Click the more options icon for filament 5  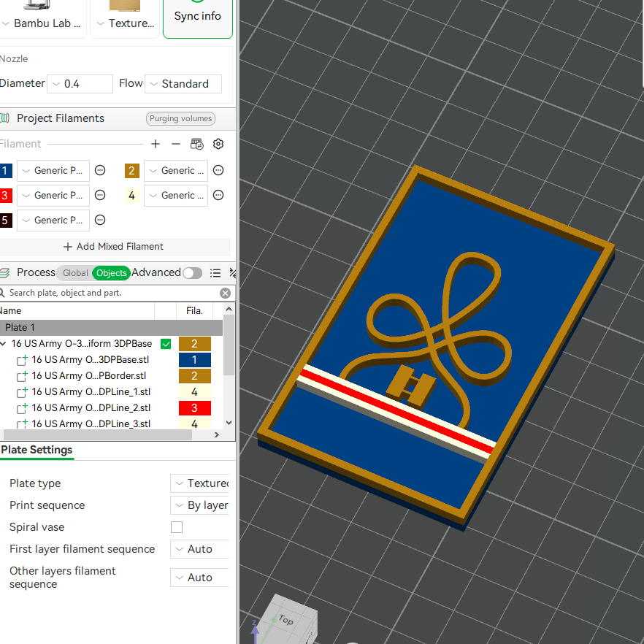(100, 221)
